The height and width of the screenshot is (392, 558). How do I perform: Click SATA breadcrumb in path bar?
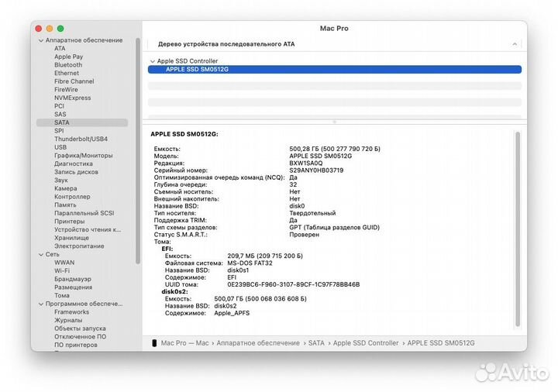[x=316, y=343]
